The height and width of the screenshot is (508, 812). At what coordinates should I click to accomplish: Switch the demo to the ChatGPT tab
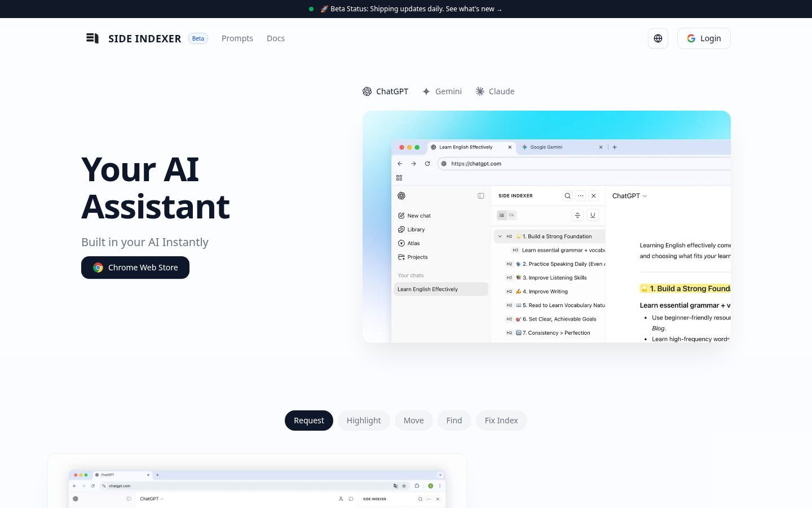386,91
